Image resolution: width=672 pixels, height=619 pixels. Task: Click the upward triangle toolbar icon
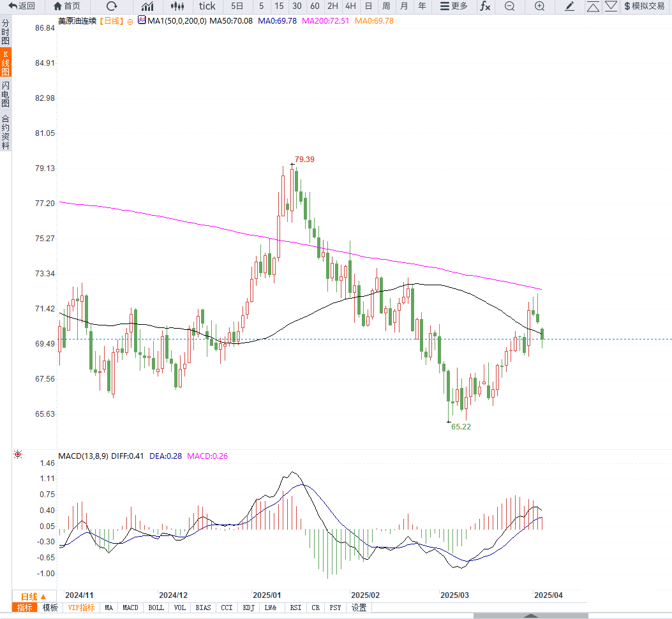click(x=593, y=6)
